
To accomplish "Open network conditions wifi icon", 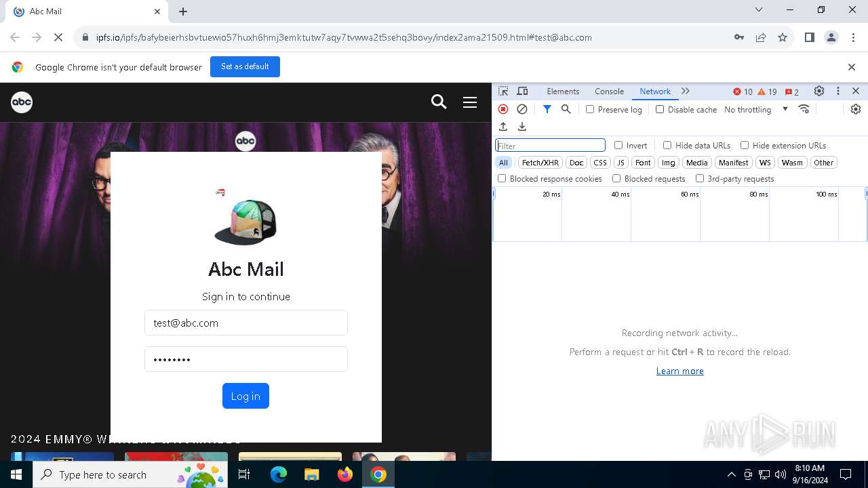I will pyautogui.click(x=804, y=109).
